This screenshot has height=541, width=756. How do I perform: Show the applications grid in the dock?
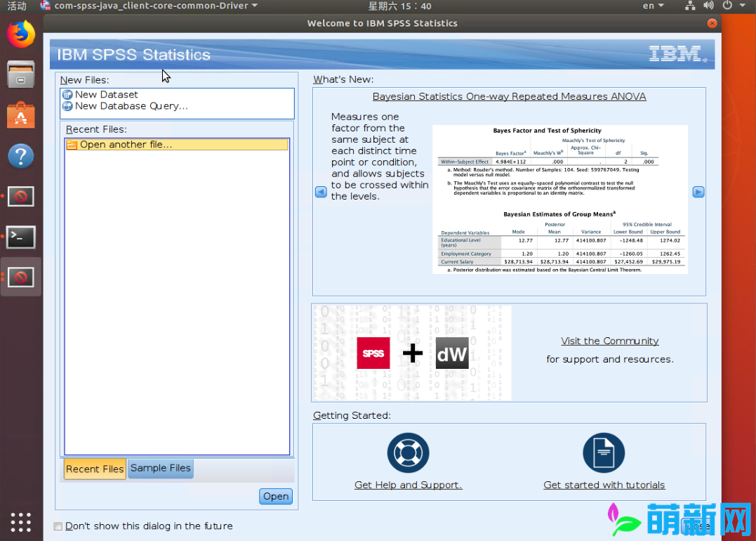tap(21, 522)
